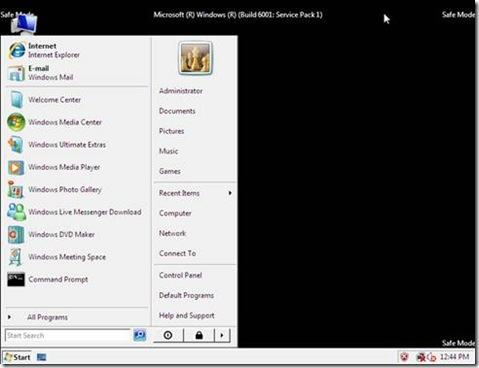
Task: Click the Start Search input field
Action: [x=68, y=335]
